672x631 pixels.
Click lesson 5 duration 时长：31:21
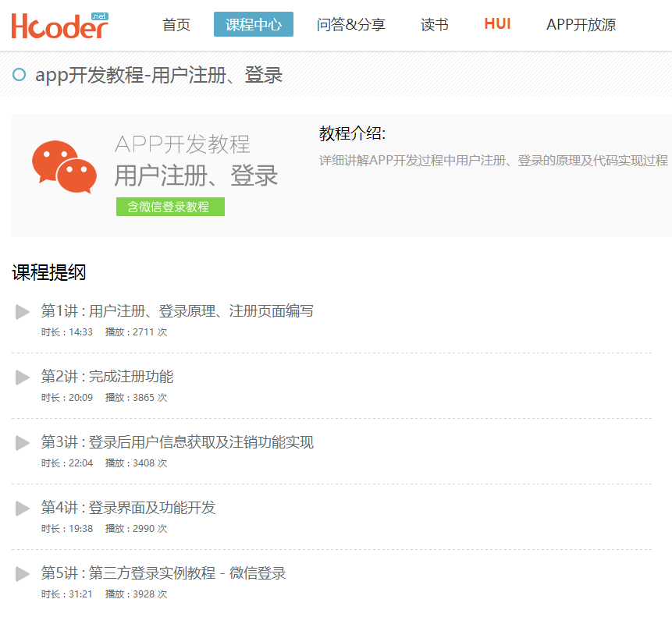(x=67, y=594)
